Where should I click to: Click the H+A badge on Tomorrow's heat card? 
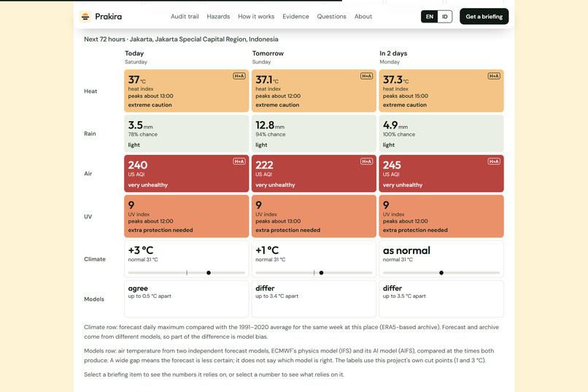coord(366,76)
